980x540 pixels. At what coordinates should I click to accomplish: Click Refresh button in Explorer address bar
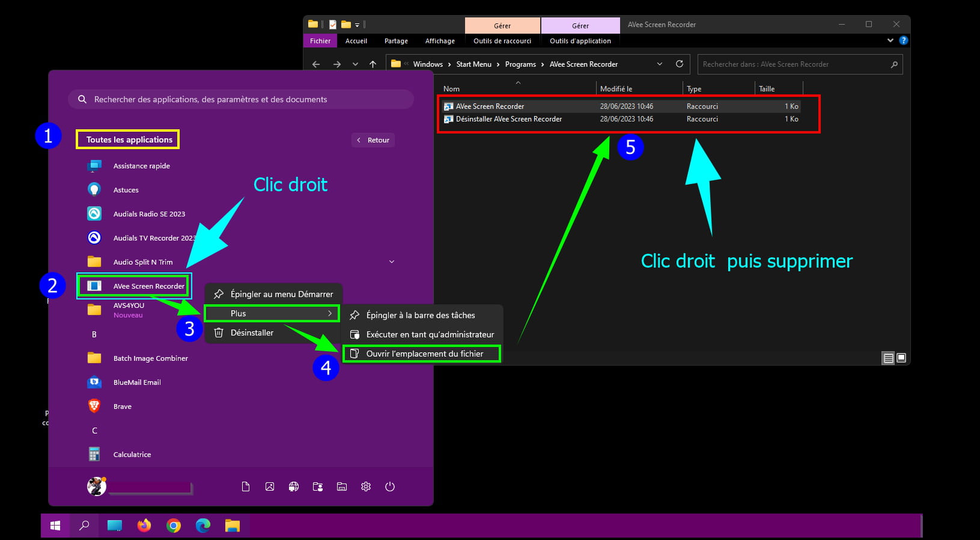pyautogui.click(x=680, y=64)
